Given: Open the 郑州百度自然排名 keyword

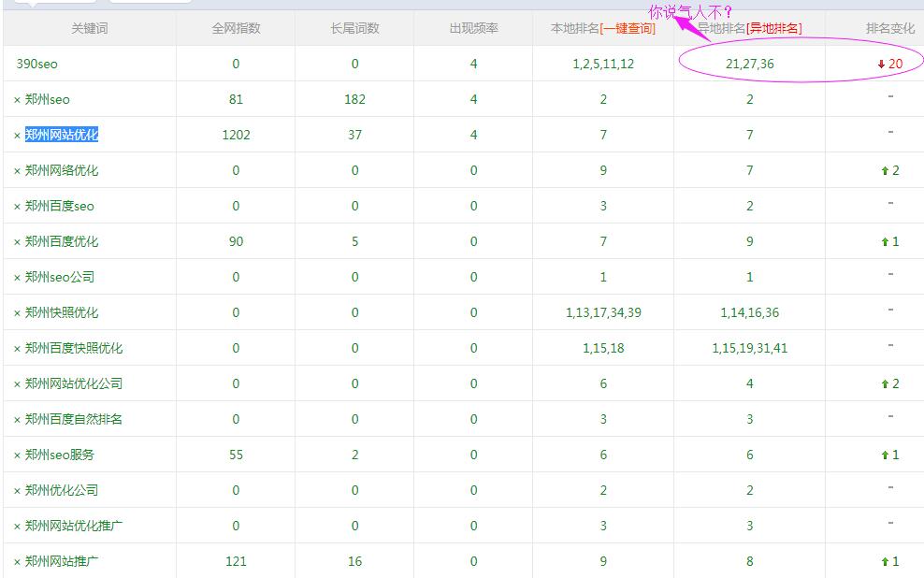Looking at the screenshot, I should pyautogui.click(x=74, y=420).
